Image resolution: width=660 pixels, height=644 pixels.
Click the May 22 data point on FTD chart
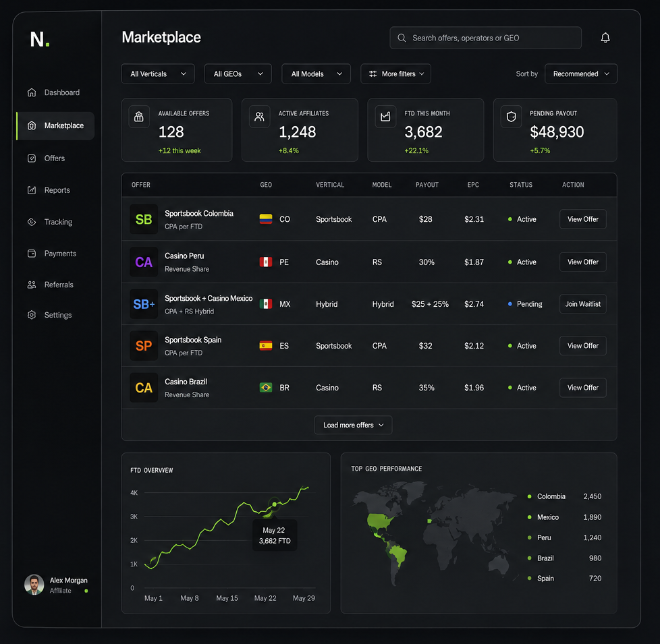pos(275,504)
